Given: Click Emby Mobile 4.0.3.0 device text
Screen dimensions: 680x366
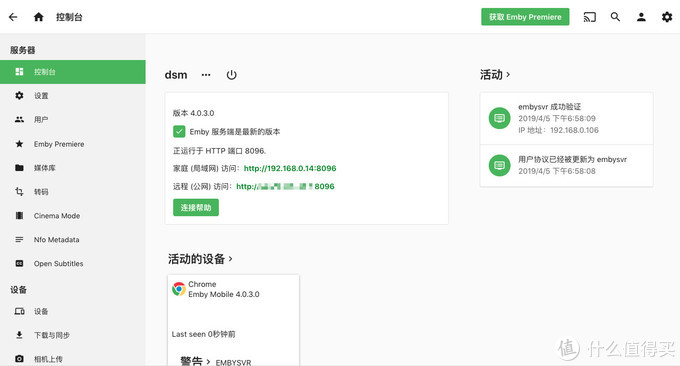Looking at the screenshot, I should click(x=224, y=294).
